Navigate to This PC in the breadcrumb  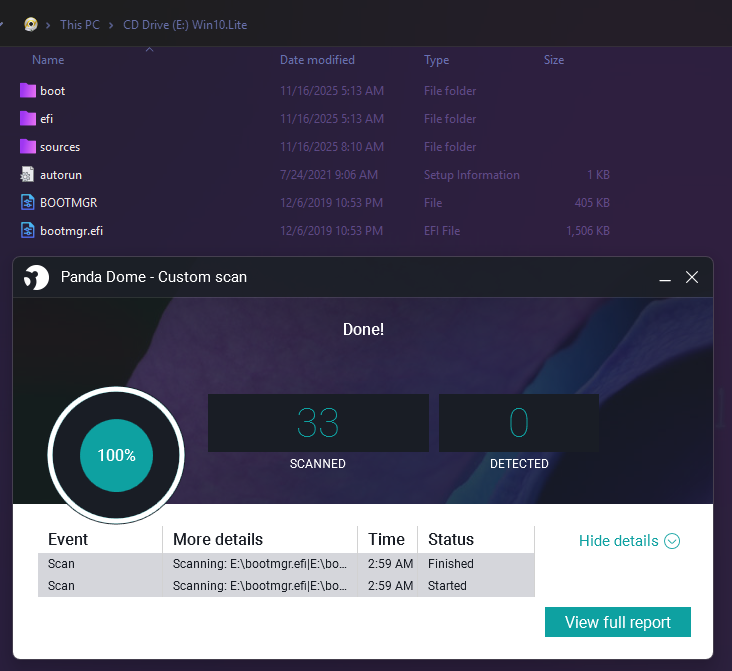click(x=80, y=25)
